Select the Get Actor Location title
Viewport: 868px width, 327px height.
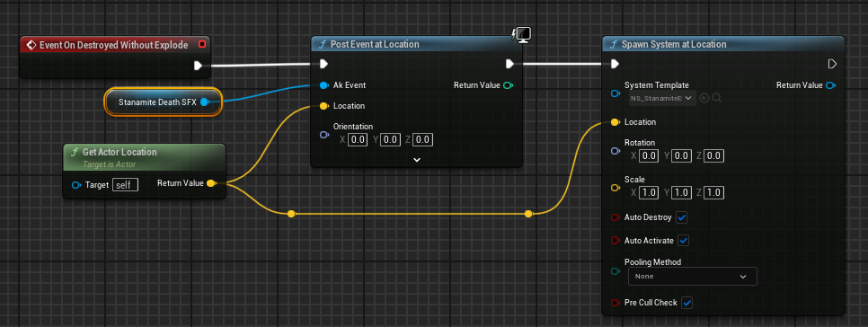click(120, 152)
